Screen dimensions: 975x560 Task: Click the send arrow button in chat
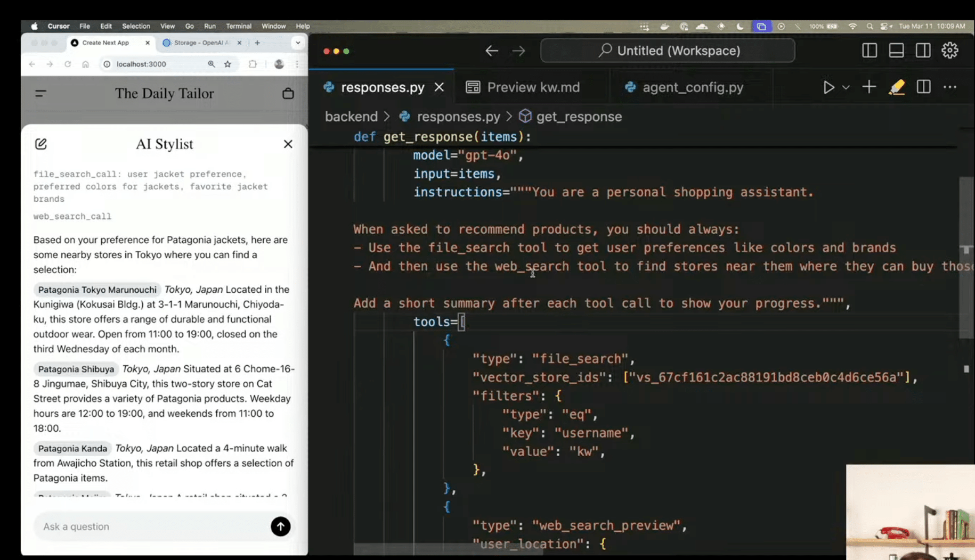tap(280, 526)
